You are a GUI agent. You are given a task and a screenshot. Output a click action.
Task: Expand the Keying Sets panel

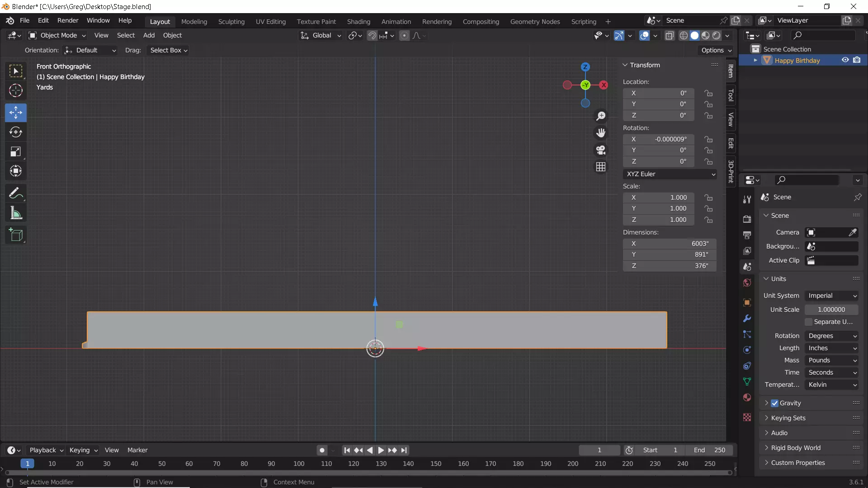788,418
